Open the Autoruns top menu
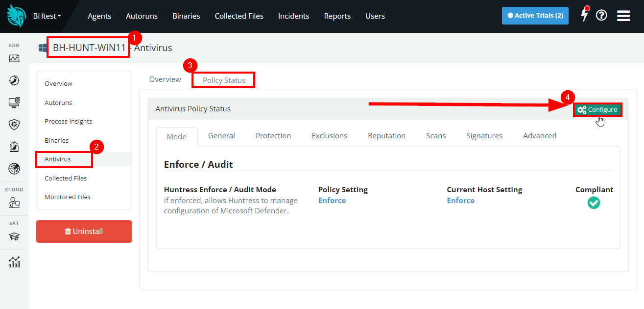Image resolution: width=644 pixels, height=309 pixels. [x=142, y=16]
